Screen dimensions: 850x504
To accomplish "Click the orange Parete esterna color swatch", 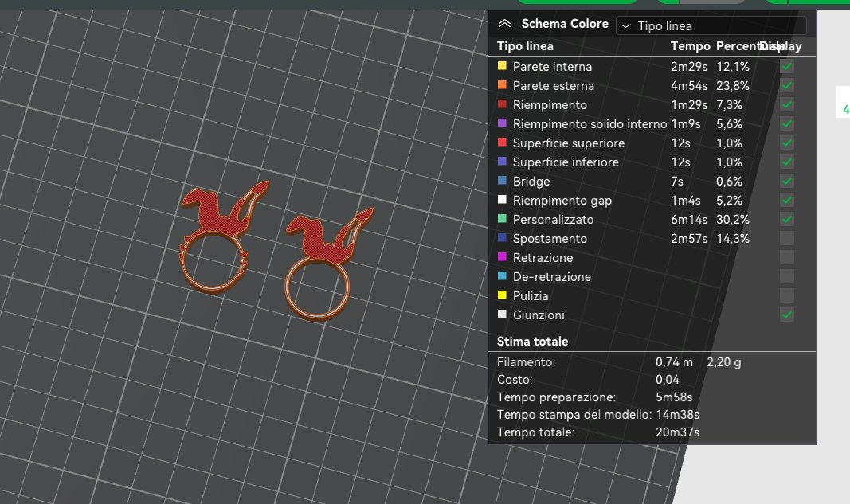I will pos(502,84).
